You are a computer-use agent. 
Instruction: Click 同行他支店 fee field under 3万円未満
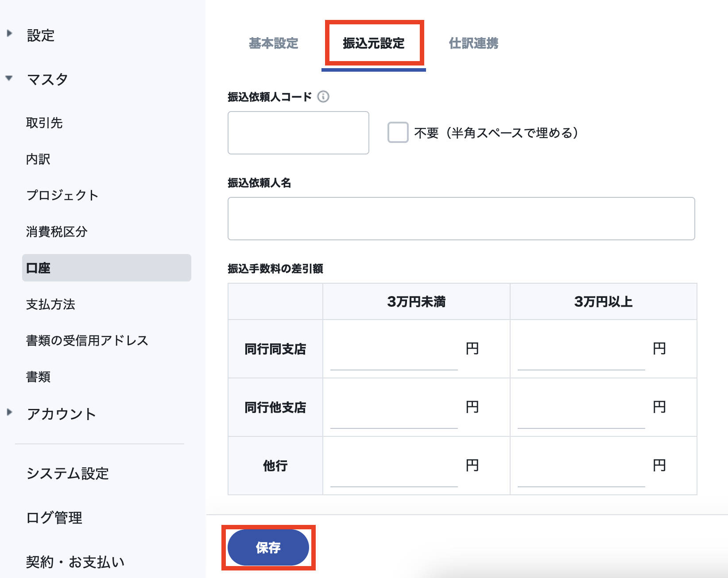click(394, 408)
